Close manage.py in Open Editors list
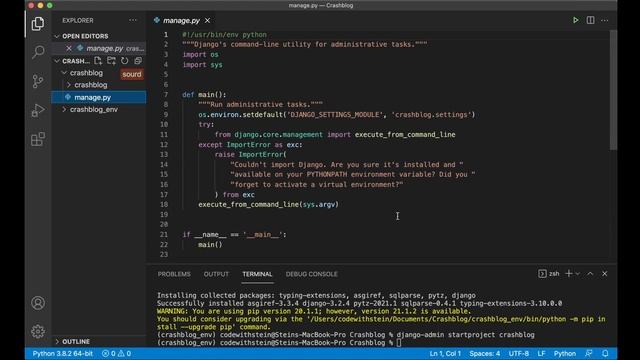 (x=69, y=48)
